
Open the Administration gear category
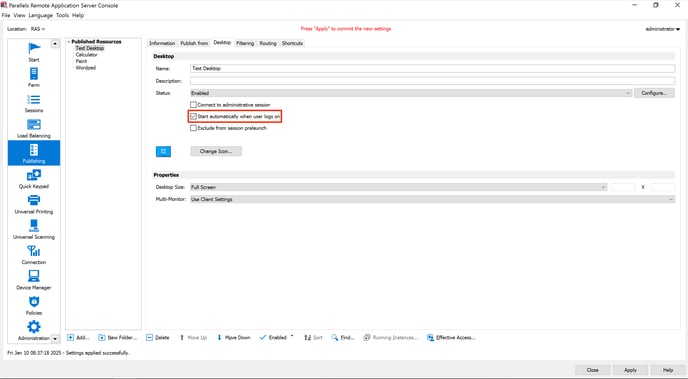point(34,330)
